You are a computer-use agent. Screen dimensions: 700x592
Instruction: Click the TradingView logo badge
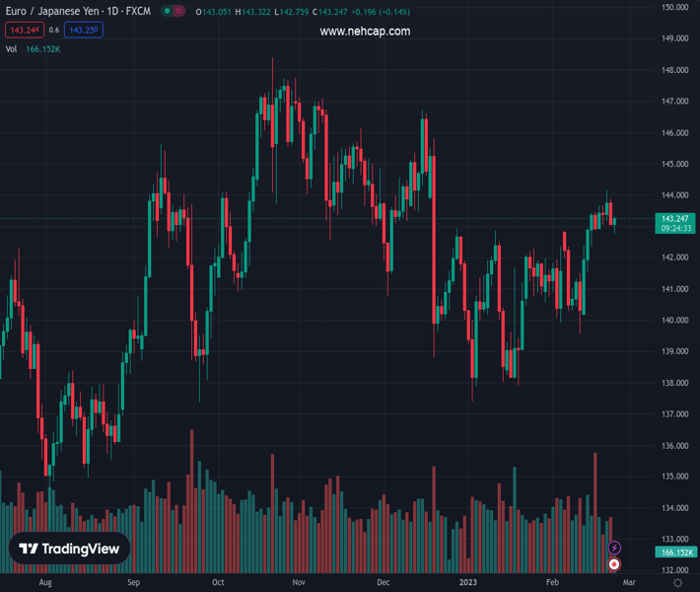click(69, 550)
